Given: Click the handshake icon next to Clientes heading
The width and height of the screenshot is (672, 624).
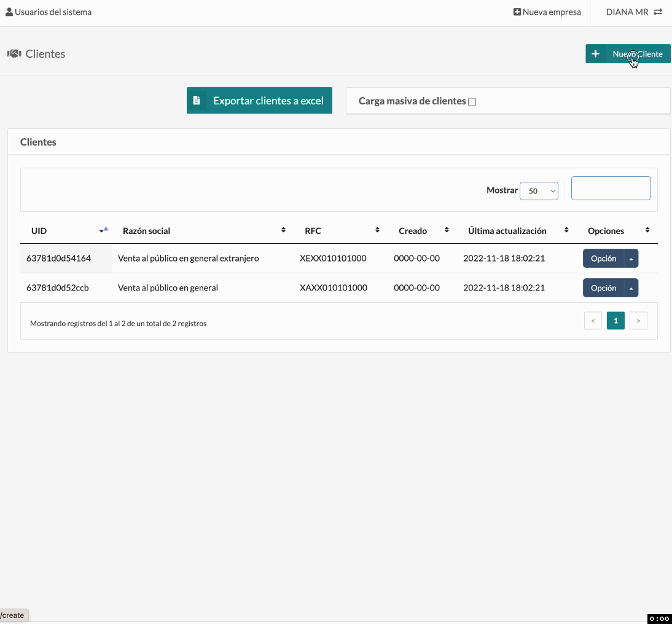Looking at the screenshot, I should (x=14, y=53).
